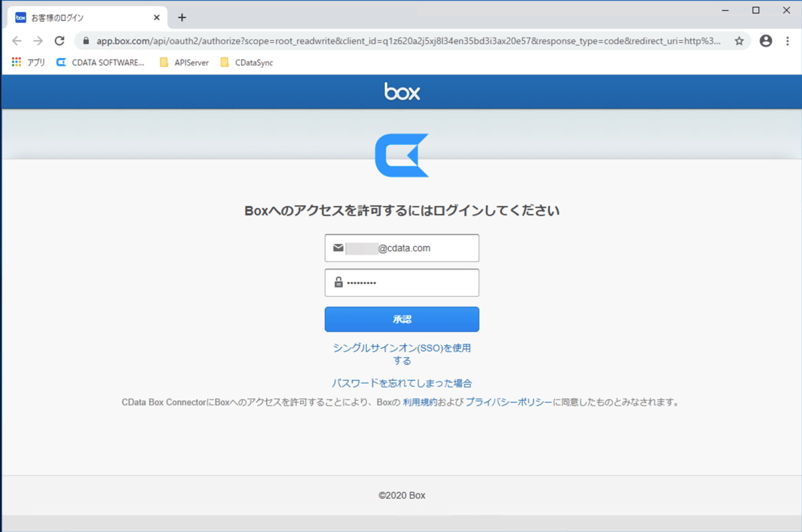
Task: Open the CDataSync bookmark folder
Action: [247, 63]
